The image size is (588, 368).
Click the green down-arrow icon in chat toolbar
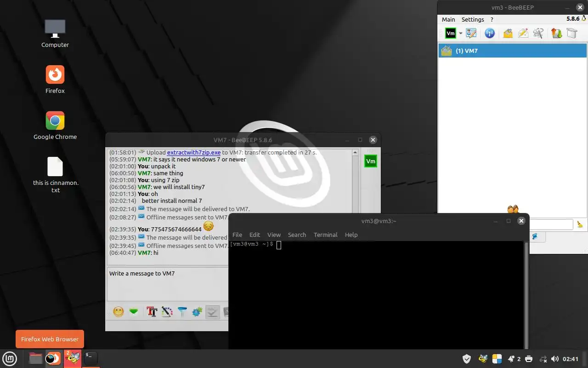pyautogui.click(x=134, y=311)
